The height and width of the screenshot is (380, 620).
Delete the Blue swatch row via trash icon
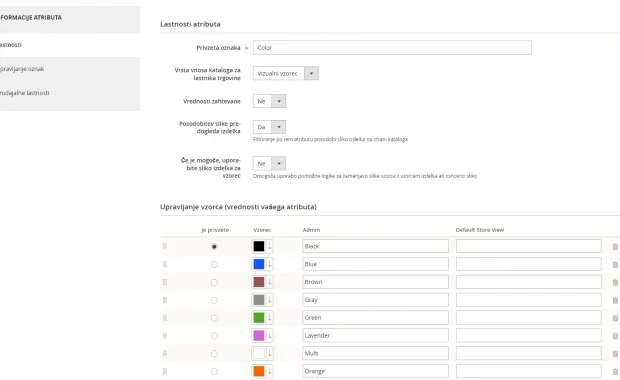615,265
